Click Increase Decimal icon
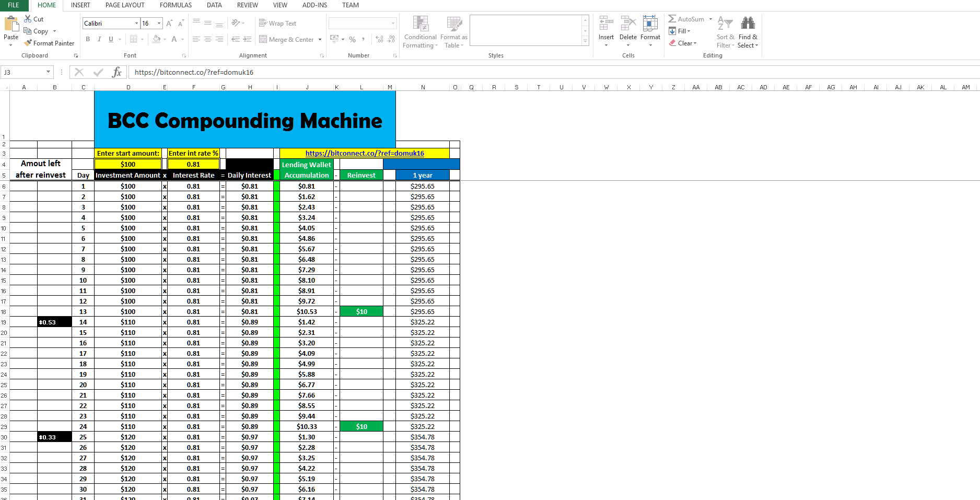The width and height of the screenshot is (980, 500). 379,39
